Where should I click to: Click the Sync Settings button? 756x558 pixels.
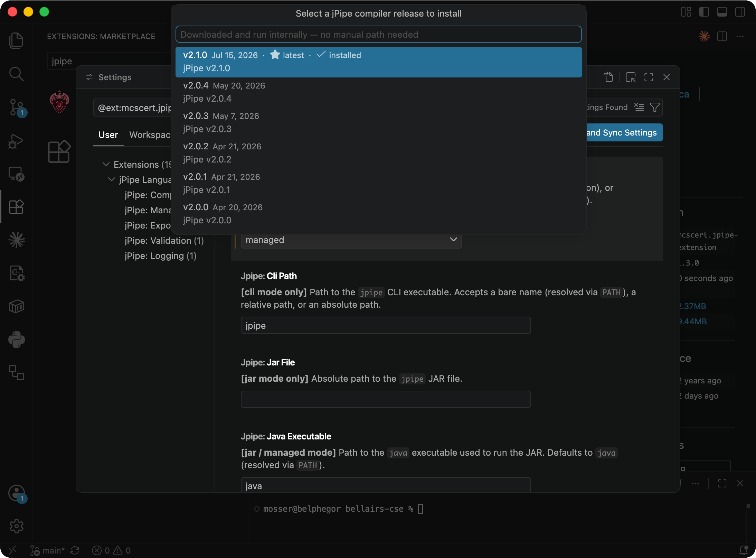(x=624, y=132)
